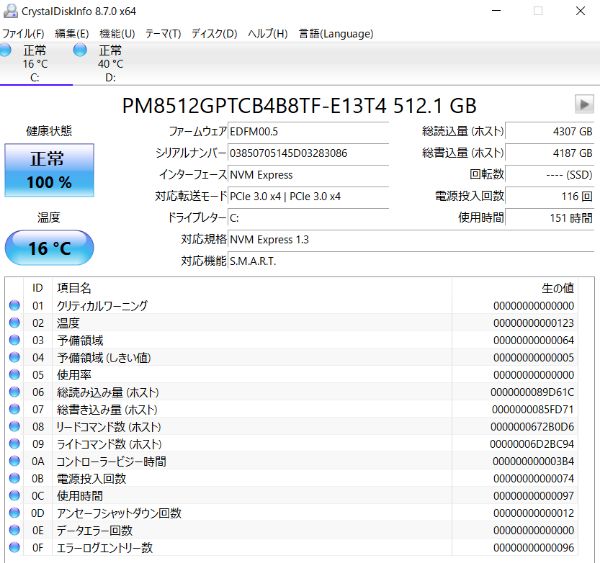Click the drive letter field C:

click(x=308, y=218)
